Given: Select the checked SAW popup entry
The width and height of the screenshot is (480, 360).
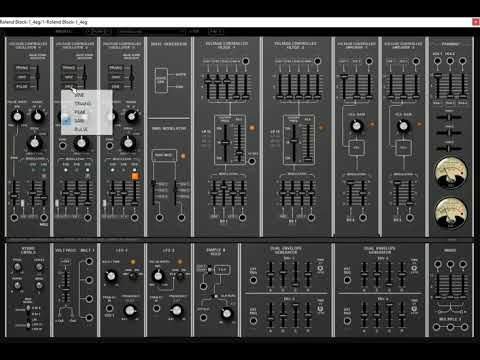Looking at the screenshot, I should pos(87,121).
